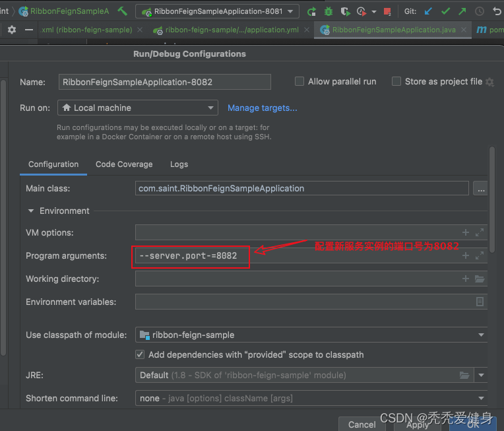This screenshot has height=431, width=504.
Task: Click Git commit checkmark icon
Action: tap(445, 12)
